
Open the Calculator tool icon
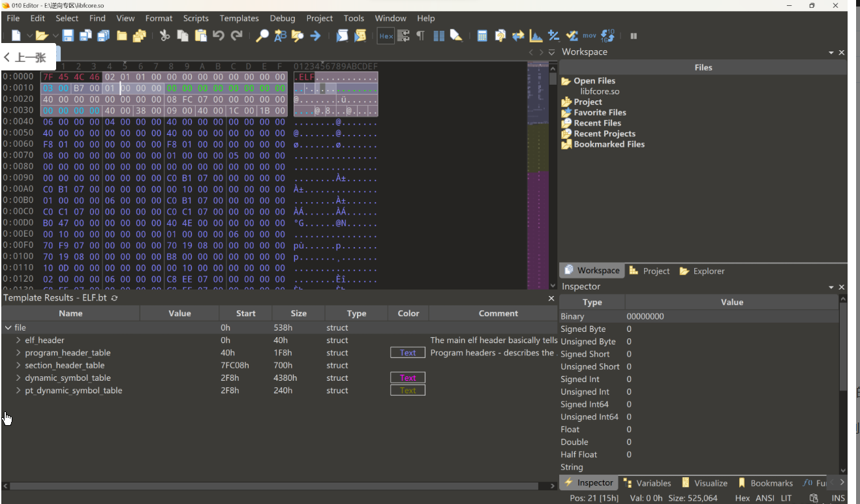pyautogui.click(x=482, y=36)
